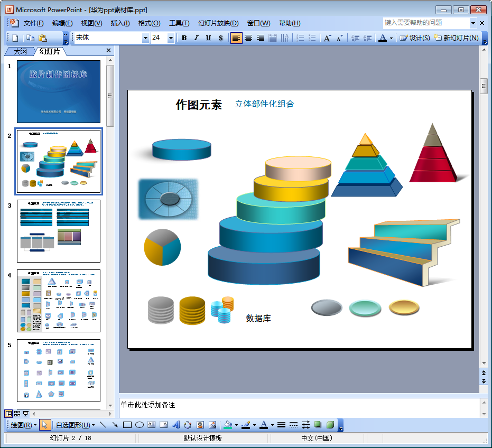Select the Oval drawing tool
The height and width of the screenshot is (448, 492).
pos(140,425)
